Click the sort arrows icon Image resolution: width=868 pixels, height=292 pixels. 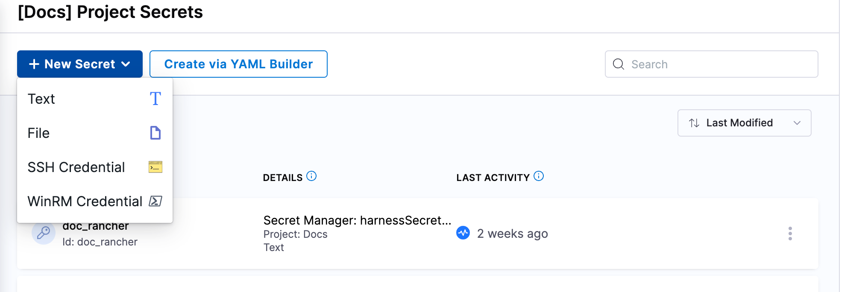pyautogui.click(x=694, y=123)
